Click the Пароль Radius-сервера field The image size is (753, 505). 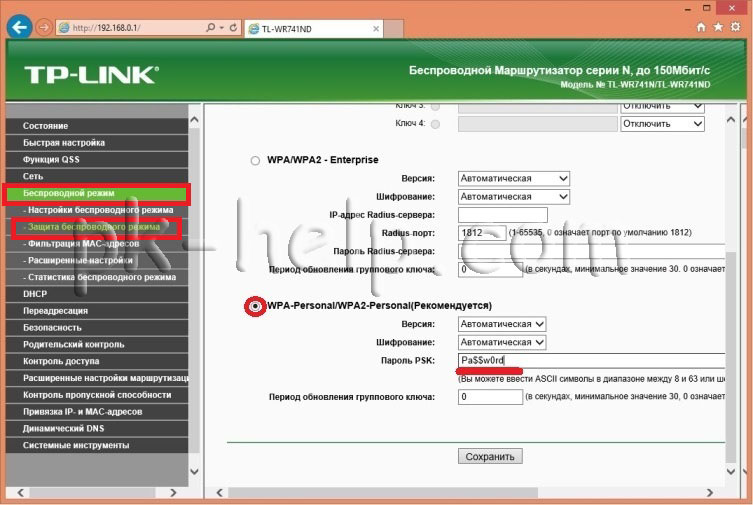(x=591, y=251)
